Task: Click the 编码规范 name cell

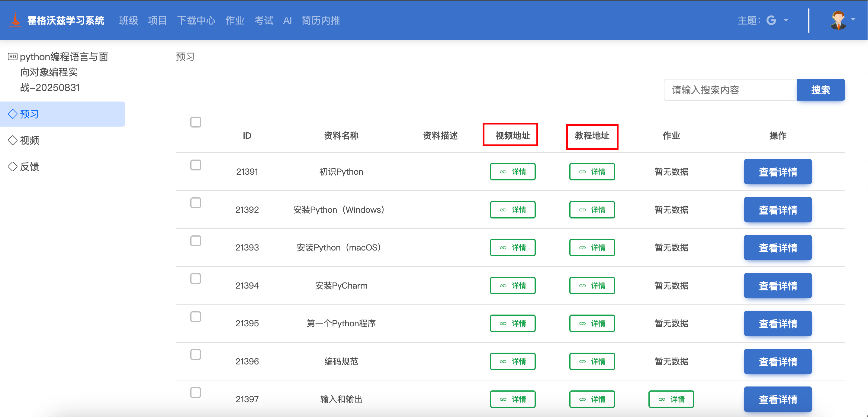Action: (x=341, y=361)
